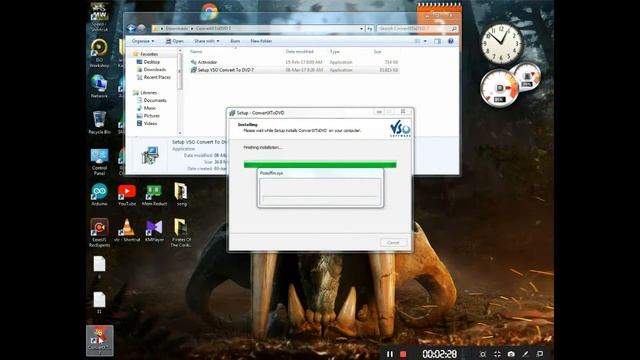The height and width of the screenshot is (360, 640).
Task: Click Cancel in the Setup dialog
Action: [x=393, y=243]
